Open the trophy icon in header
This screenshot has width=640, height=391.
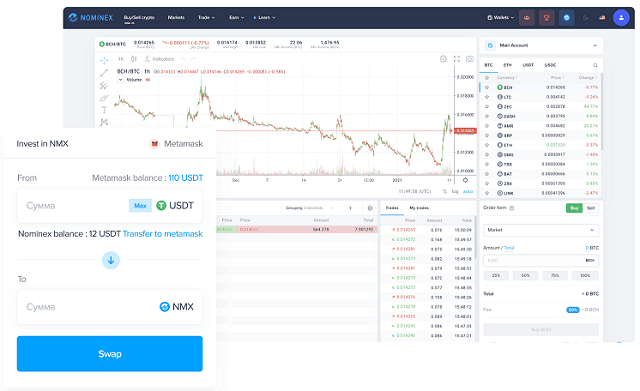pyautogui.click(x=547, y=18)
